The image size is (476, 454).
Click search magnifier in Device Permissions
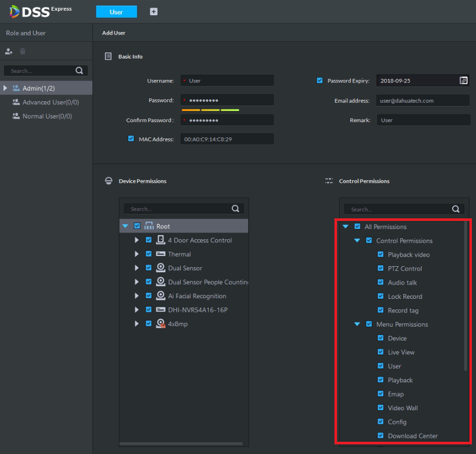[235, 209]
